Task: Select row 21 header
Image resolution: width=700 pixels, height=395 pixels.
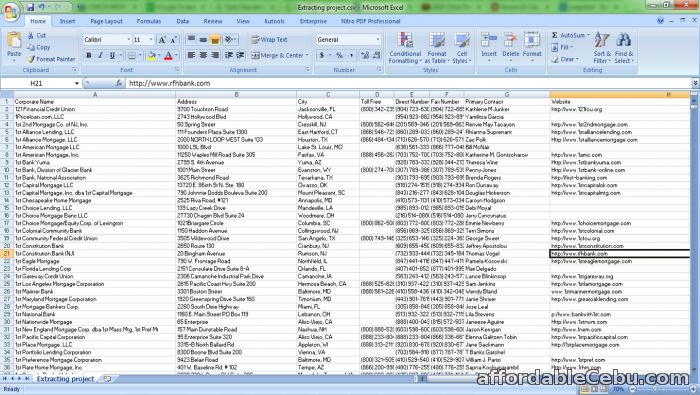Action: click(7, 254)
